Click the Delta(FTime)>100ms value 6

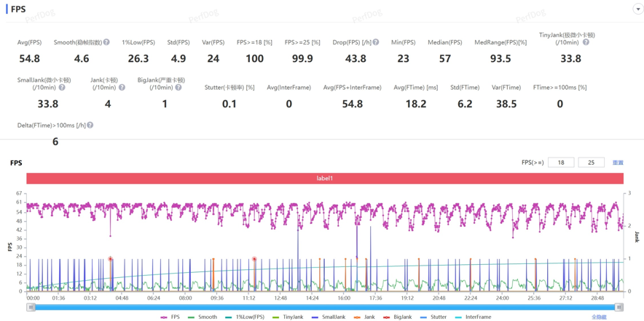(55, 142)
